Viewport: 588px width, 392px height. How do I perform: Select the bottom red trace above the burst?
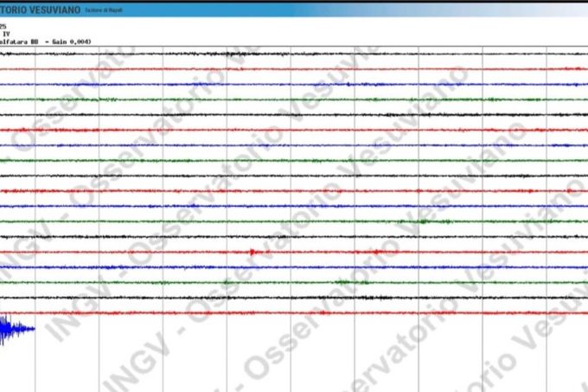tap(294, 312)
